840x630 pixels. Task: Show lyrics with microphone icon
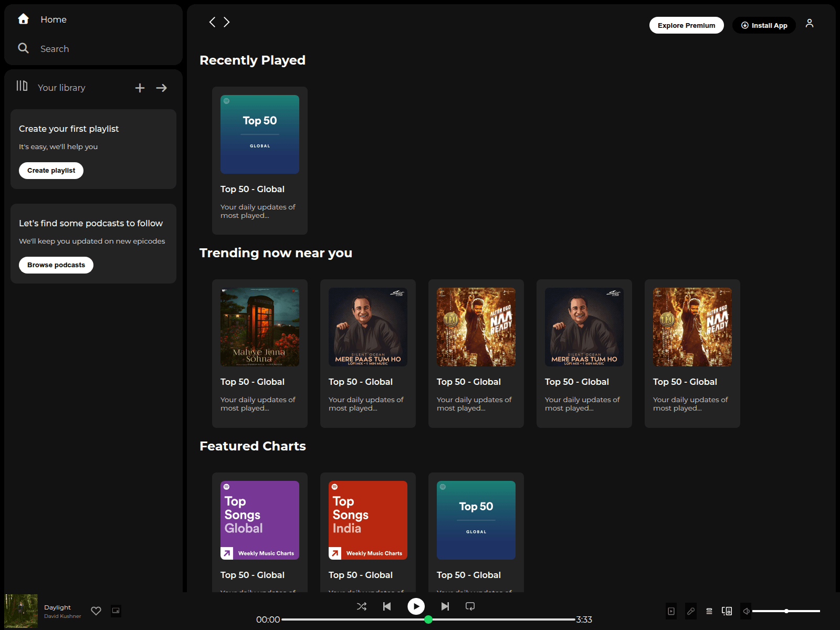[x=691, y=611]
